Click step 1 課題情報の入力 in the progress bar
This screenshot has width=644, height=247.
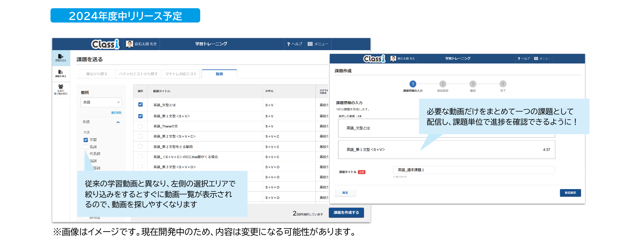pos(413,84)
